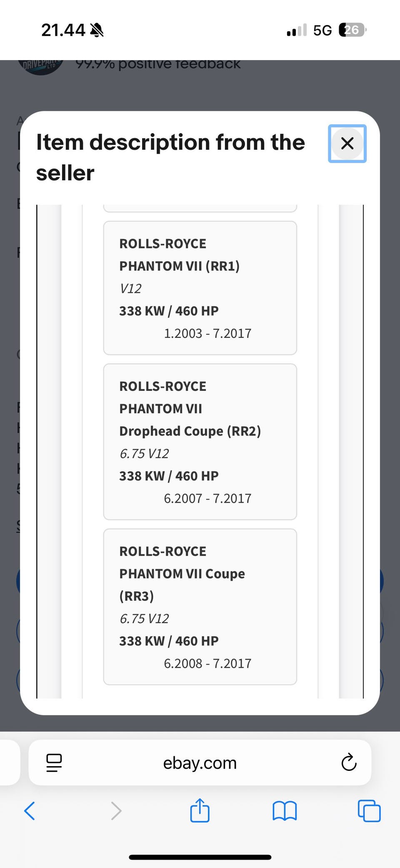Go back to the previous page

point(30,811)
